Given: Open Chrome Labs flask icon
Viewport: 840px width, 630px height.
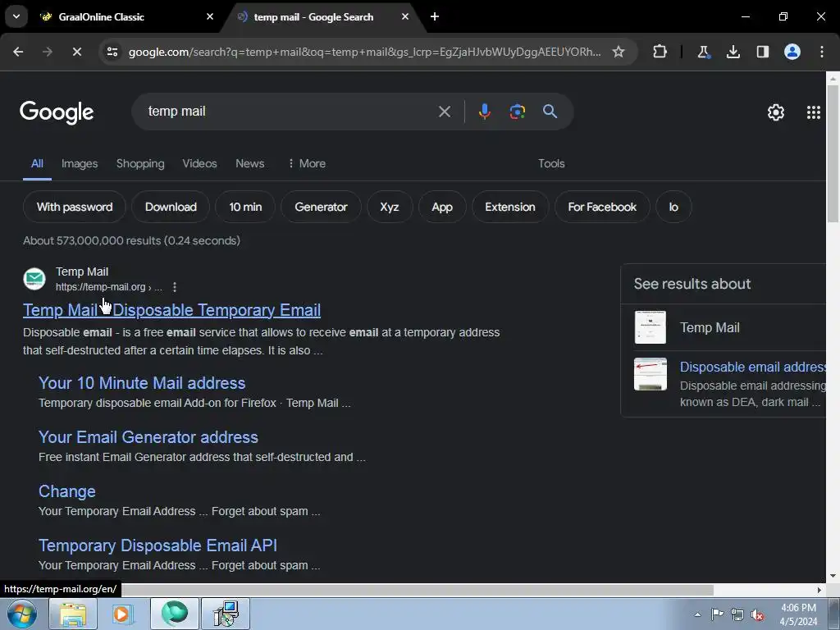Looking at the screenshot, I should [x=703, y=52].
